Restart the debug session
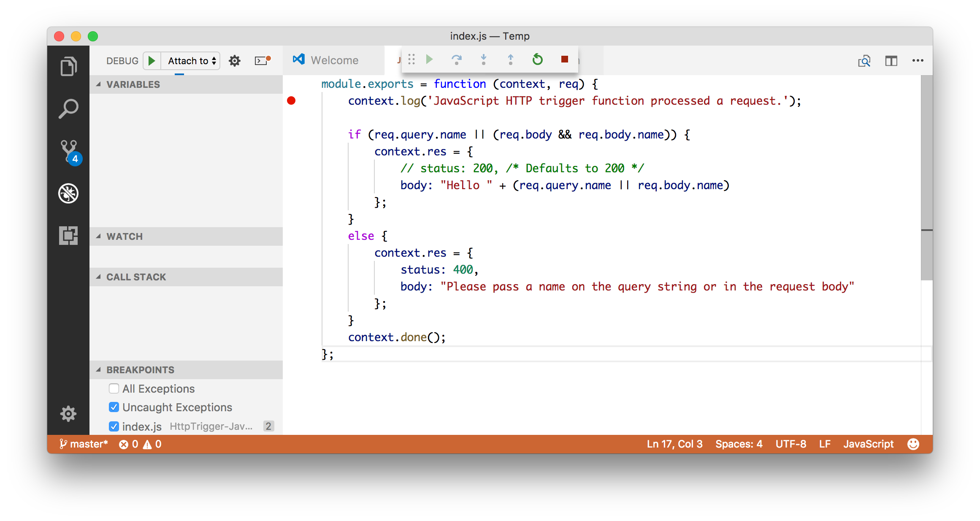The width and height of the screenshot is (980, 521). tap(537, 60)
